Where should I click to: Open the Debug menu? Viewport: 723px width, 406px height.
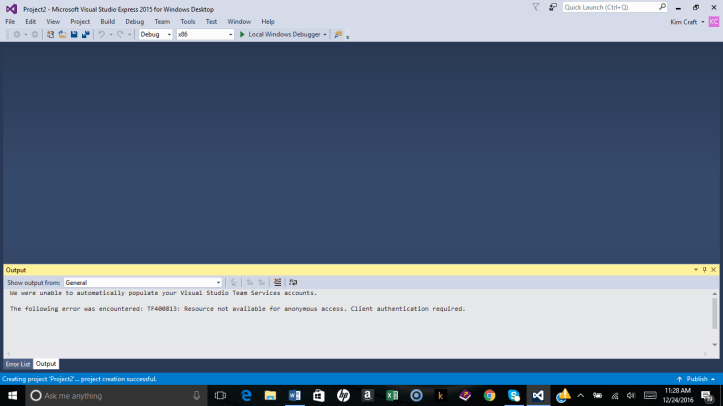135,22
